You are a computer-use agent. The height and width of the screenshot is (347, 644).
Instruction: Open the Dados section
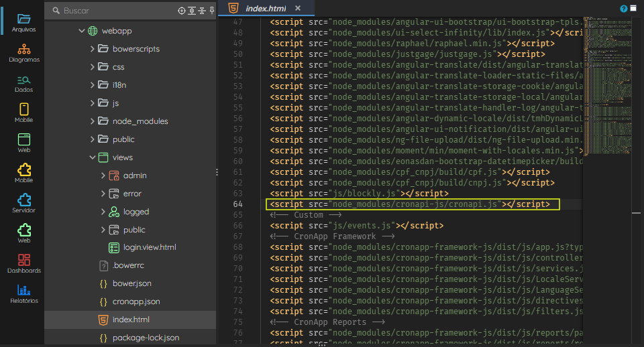(x=24, y=84)
